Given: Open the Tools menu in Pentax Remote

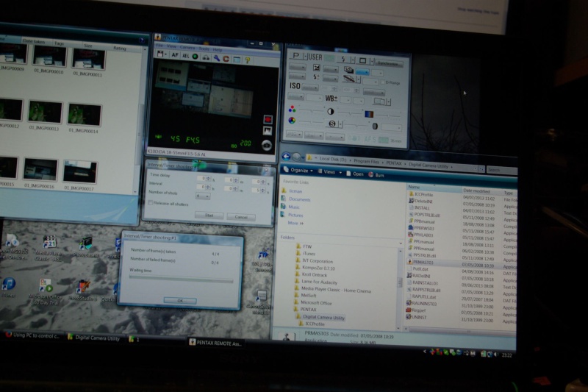Looking at the screenshot, I should point(204,49).
